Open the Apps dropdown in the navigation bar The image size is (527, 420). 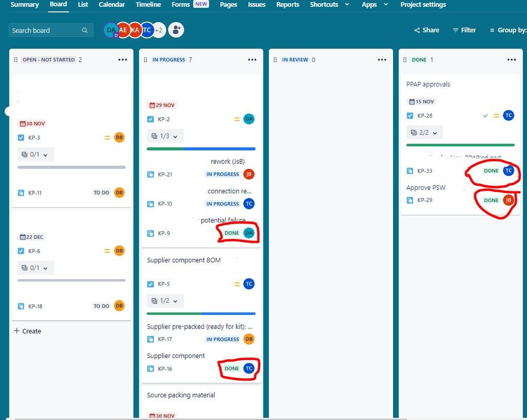coord(374,5)
